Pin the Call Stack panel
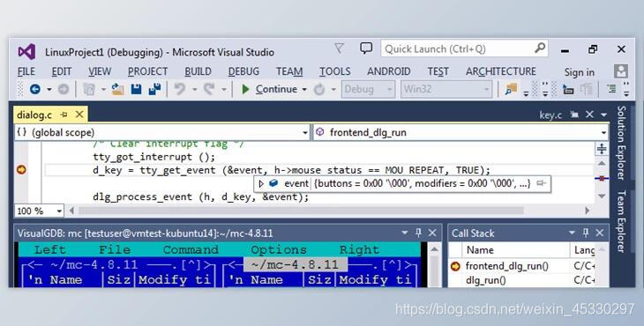644x326 pixels. coord(586,233)
